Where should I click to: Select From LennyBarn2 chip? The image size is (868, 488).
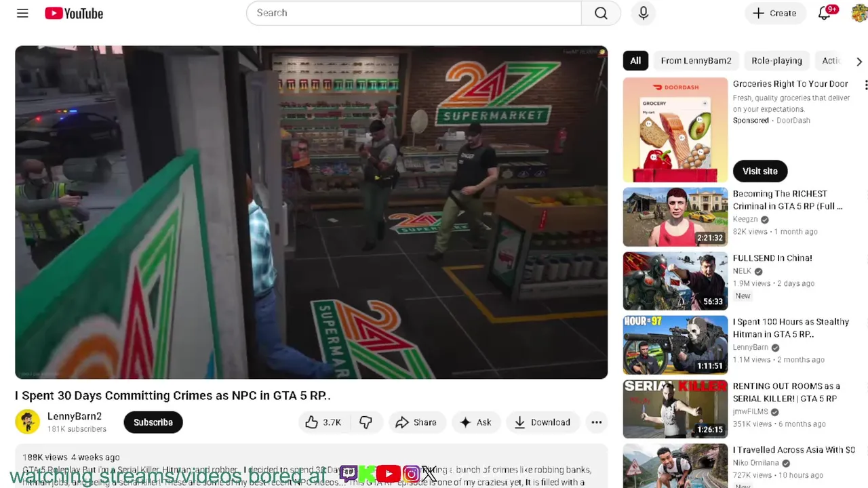click(x=696, y=60)
